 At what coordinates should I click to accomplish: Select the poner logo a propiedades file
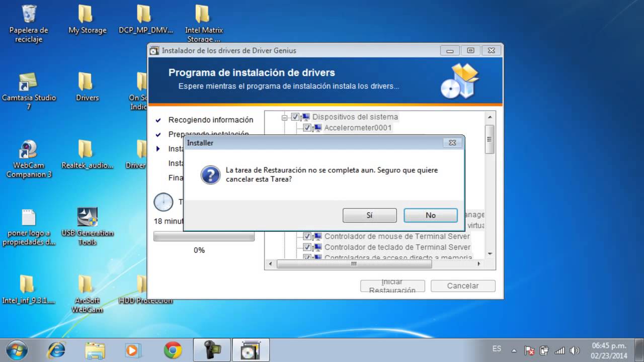tap(29, 227)
